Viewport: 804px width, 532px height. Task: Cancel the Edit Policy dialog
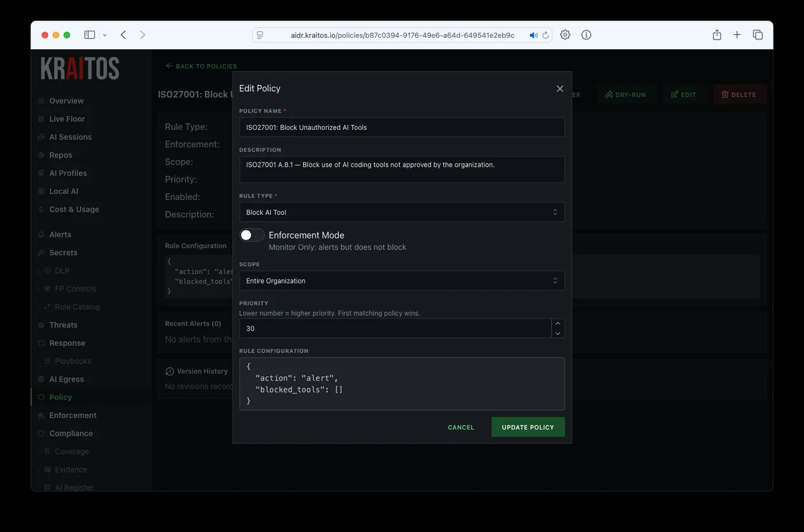(461, 428)
